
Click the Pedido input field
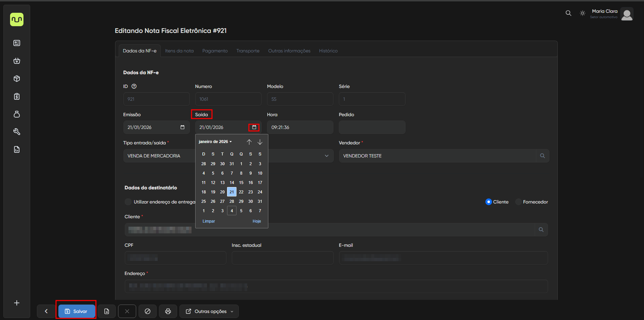point(372,127)
